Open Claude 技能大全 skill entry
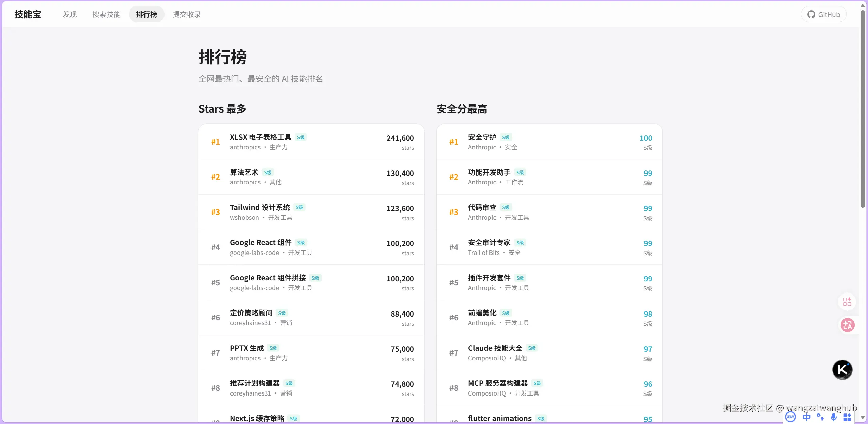Image resolution: width=868 pixels, height=424 pixels. [549, 352]
